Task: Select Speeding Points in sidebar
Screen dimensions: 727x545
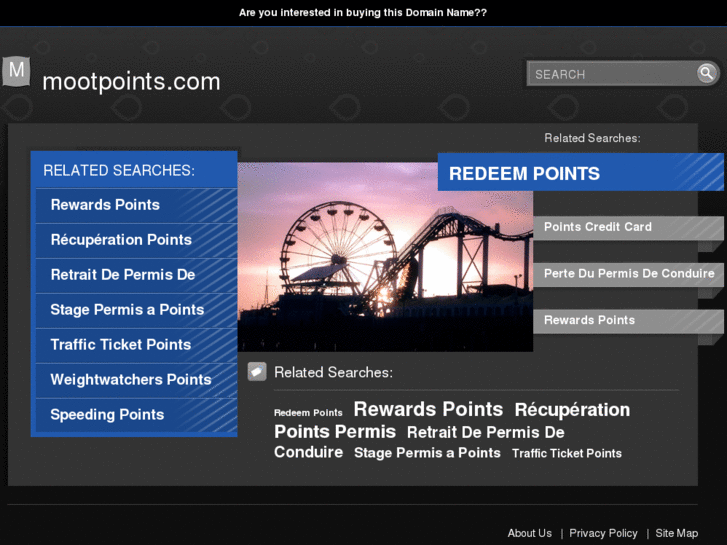Action: 136,415
